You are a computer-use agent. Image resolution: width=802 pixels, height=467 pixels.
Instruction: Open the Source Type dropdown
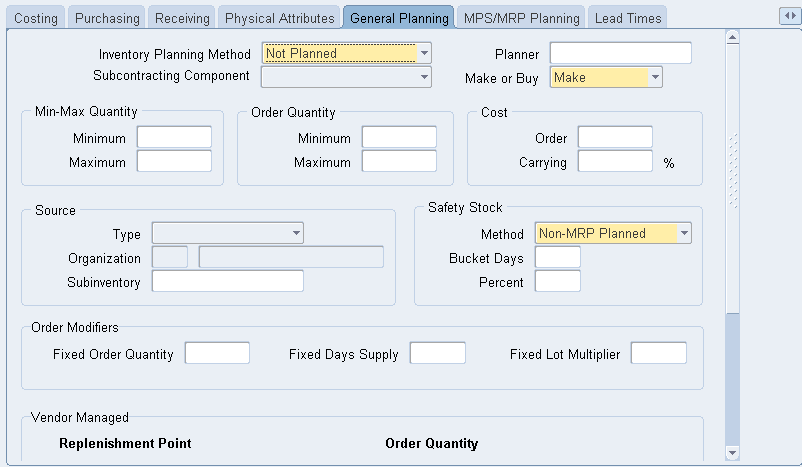296,234
